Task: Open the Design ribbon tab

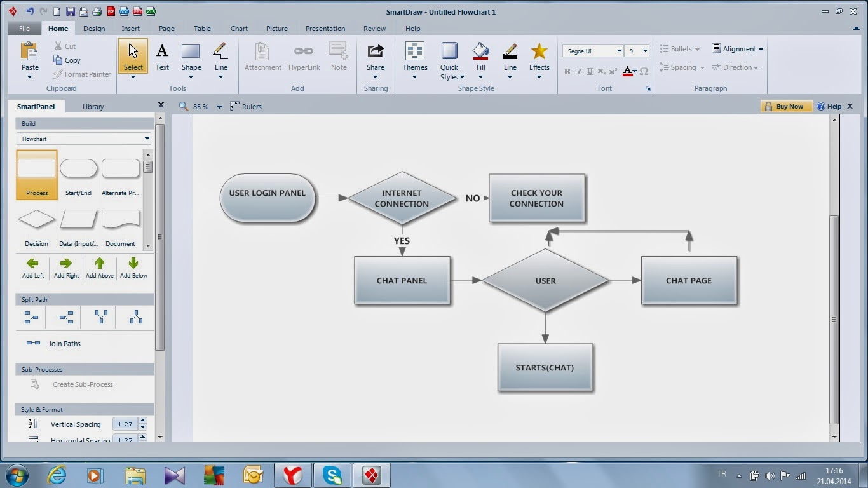Action: click(x=94, y=29)
